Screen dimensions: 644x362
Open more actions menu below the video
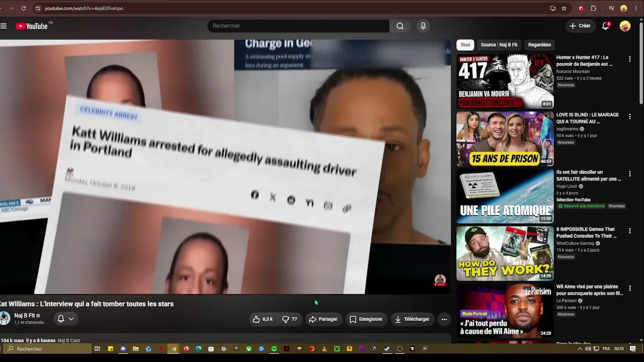point(444,319)
